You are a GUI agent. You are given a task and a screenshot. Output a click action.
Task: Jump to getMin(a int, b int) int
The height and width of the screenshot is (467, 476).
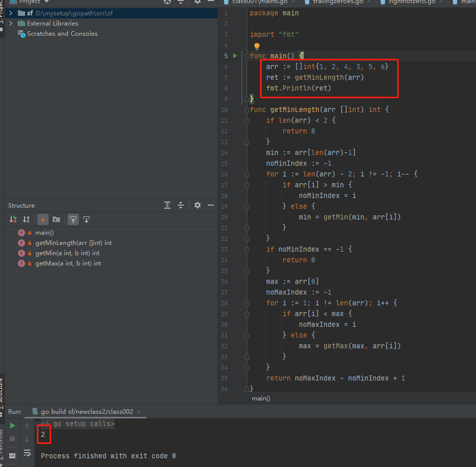[x=68, y=253]
